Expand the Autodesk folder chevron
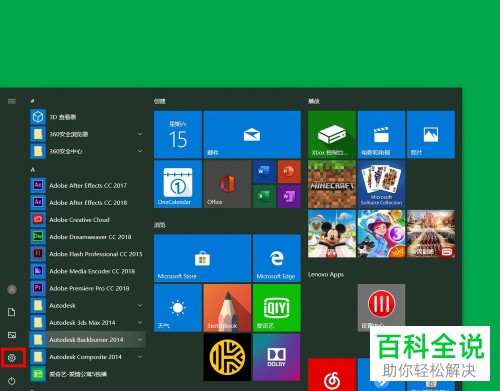Screen dimensions: 500x391 [x=140, y=305]
